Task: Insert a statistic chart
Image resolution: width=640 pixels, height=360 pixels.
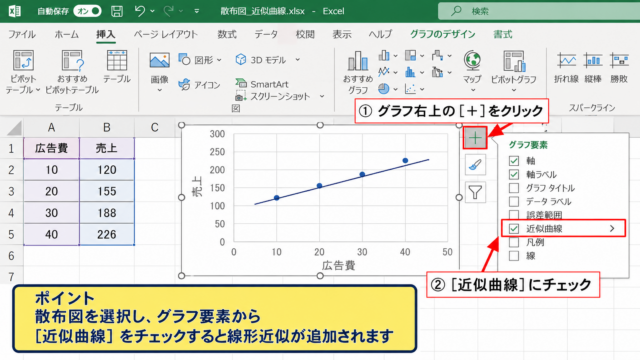Action: pos(410,72)
